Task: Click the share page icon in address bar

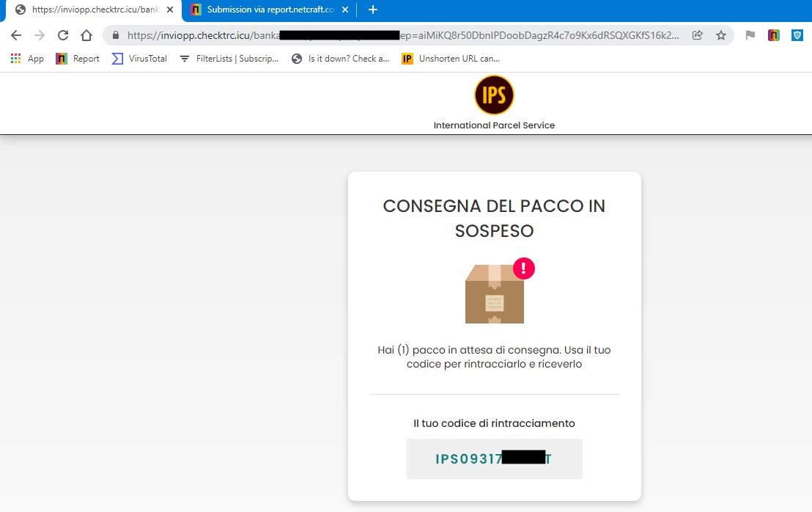Action: tap(698, 35)
